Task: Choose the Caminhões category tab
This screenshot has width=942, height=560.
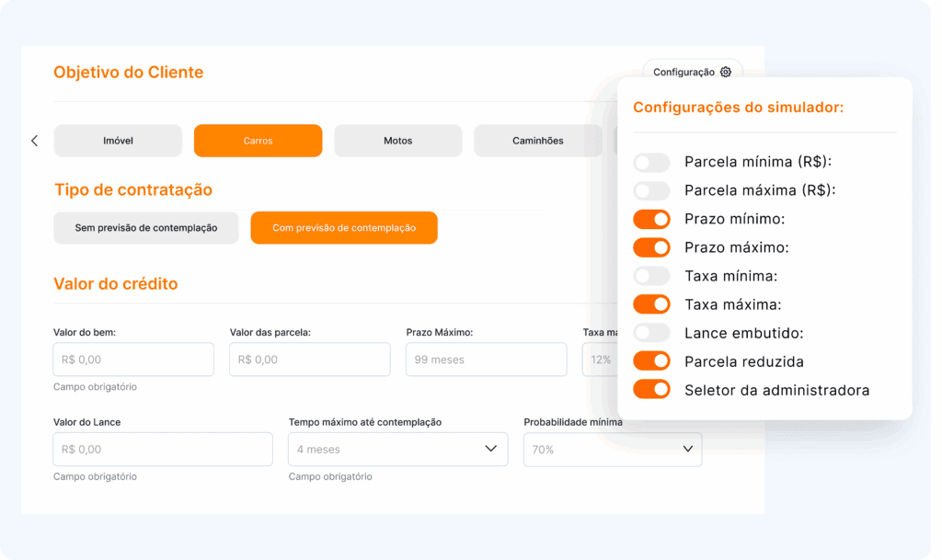Action: [537, 141]
